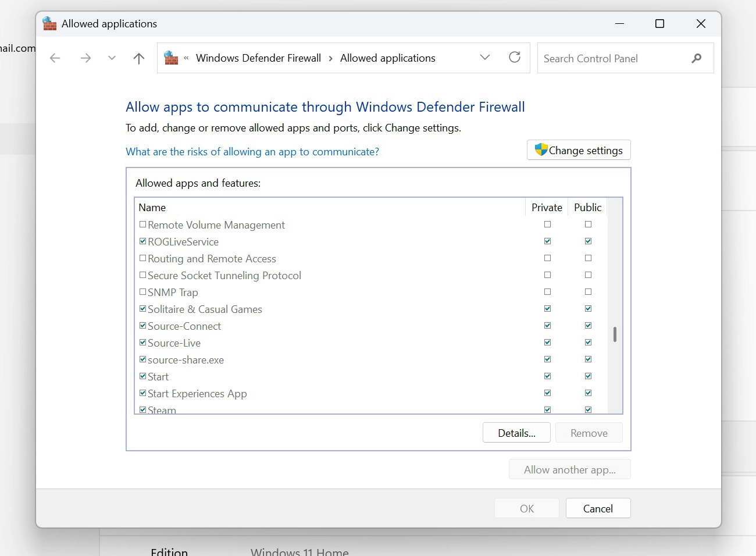
Task: Navigate to Windows Defender Firewall breadcrumb
Action: pyautogui.click(x=258, y=58)
